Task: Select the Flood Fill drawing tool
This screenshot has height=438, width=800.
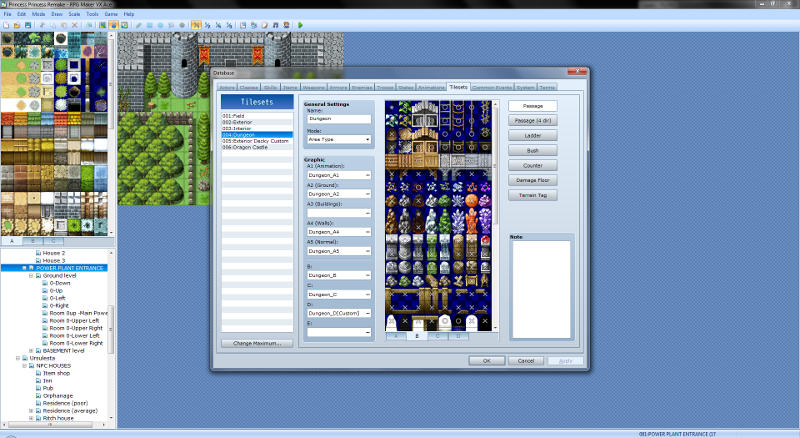Action: pos(171,25)
